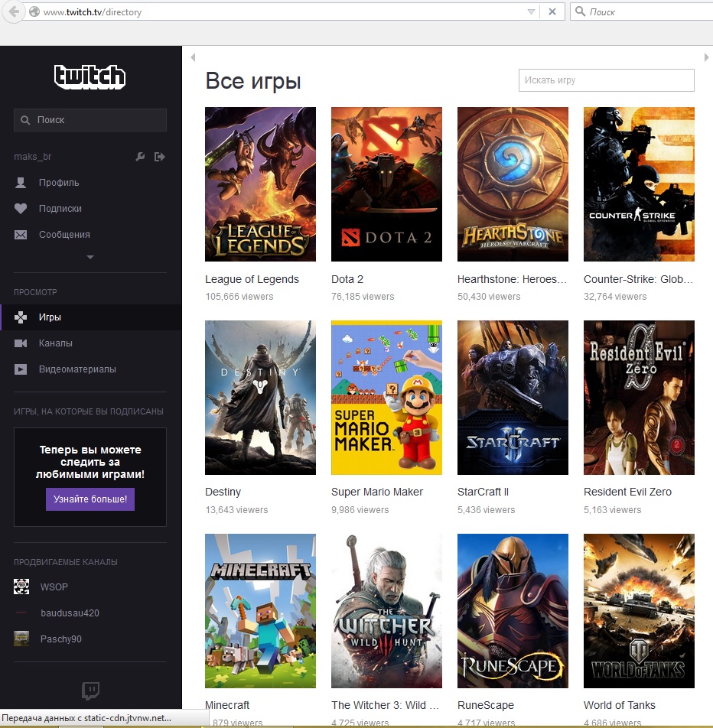The image size is (713, 728).
Task: Stop page loading with the X button
Action: (552, 11)
